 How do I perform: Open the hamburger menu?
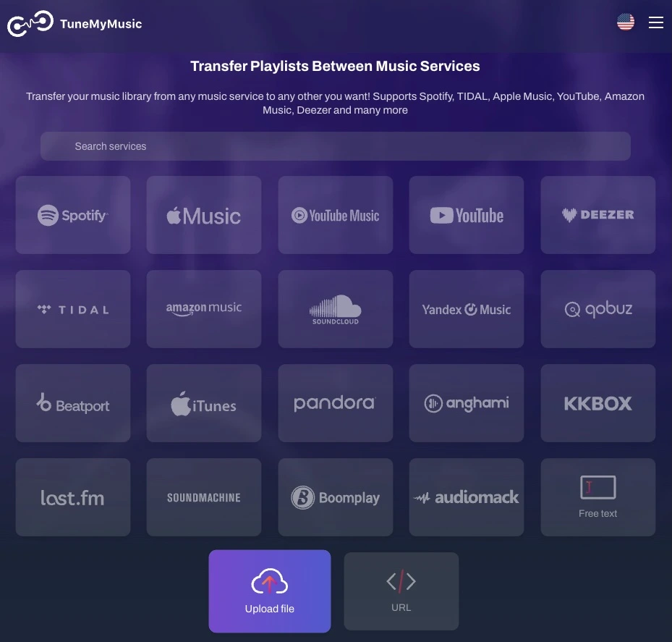tap(655, 22)
